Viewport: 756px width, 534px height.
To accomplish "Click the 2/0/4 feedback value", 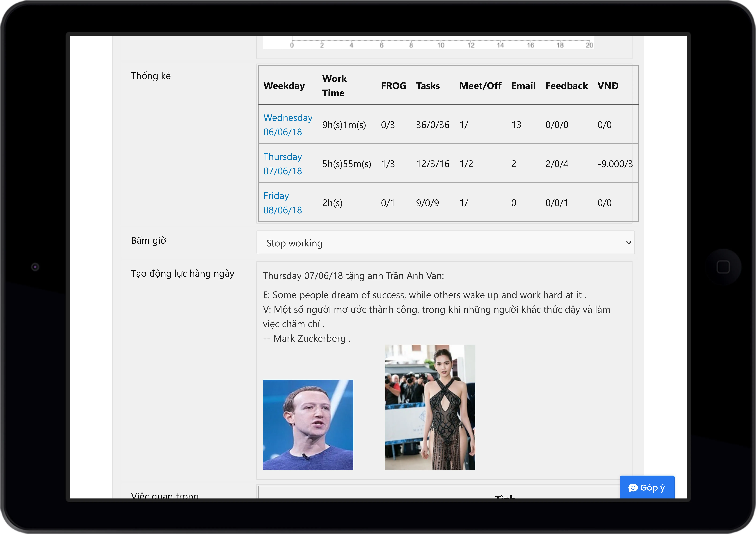I will 557,164.
